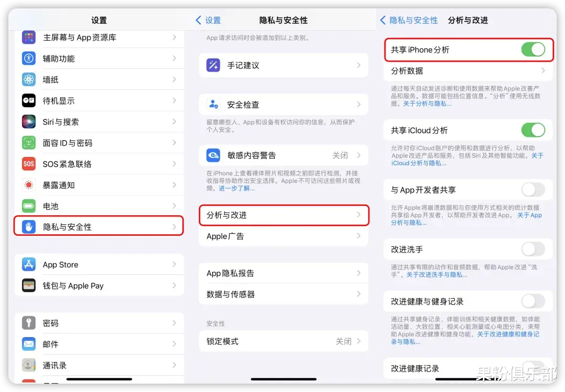Tap the 钱包与Apple Pay wallet icon
The height and width of the screenshot is (392, 565).
[29, 285]
